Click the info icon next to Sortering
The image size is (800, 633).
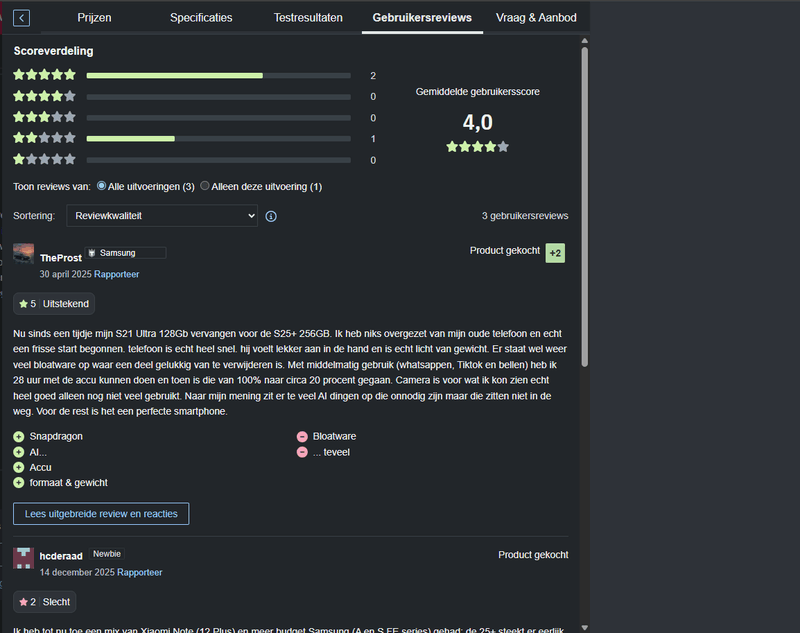(x=271, y=216)
